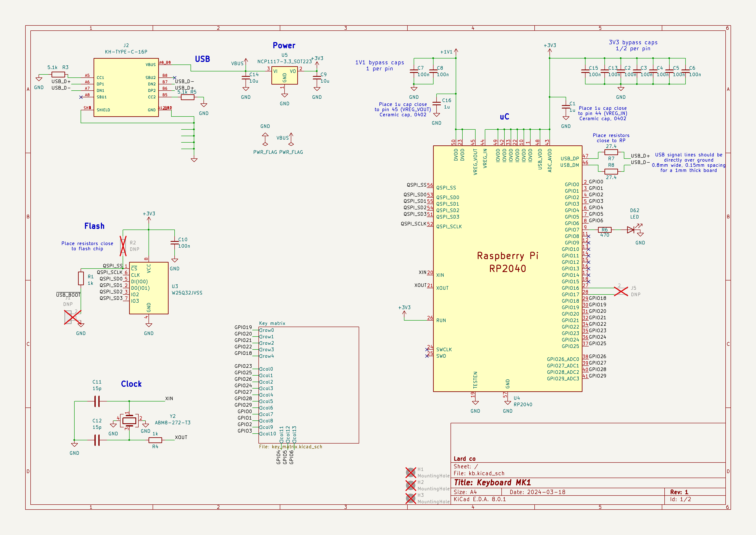Select capacitor C10 100n near flash

pos(175,242)
